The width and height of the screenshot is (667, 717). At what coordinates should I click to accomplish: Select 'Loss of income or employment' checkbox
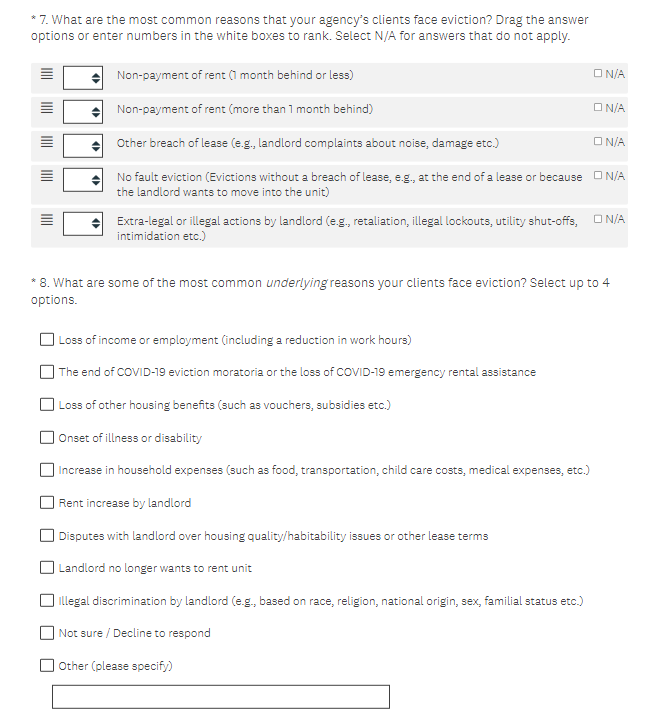click(47, 340)
